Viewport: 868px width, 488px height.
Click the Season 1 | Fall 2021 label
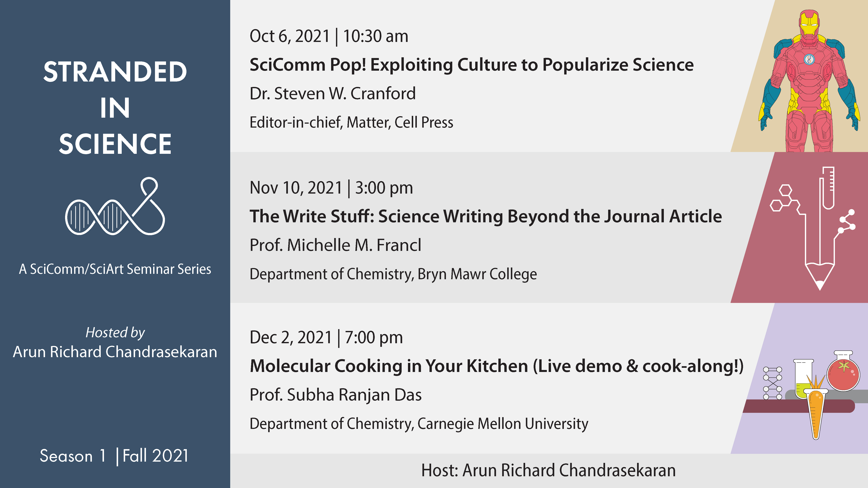pyautogui.click(x=114, y=456)
